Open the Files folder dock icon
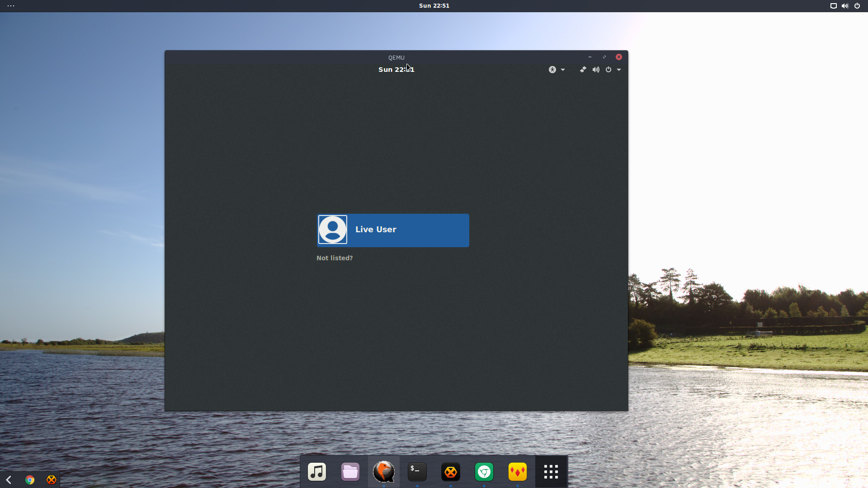868x488 pixels. [350, 472]
